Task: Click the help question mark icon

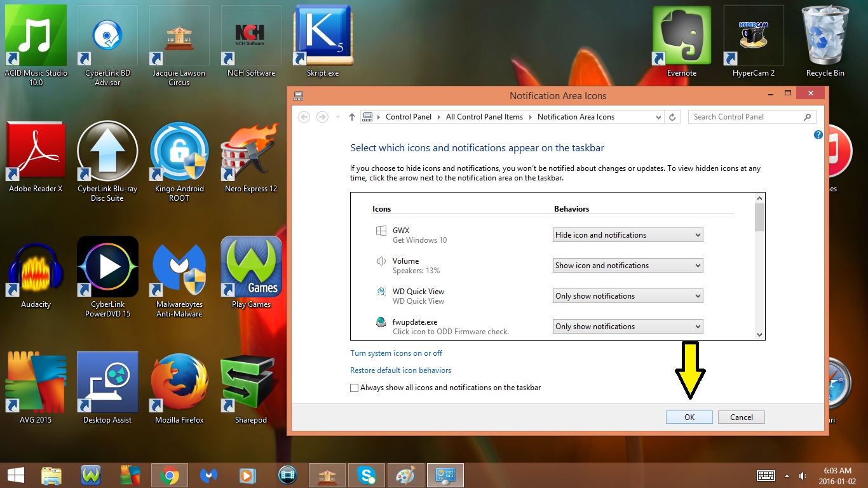Action: pos(818,135)
